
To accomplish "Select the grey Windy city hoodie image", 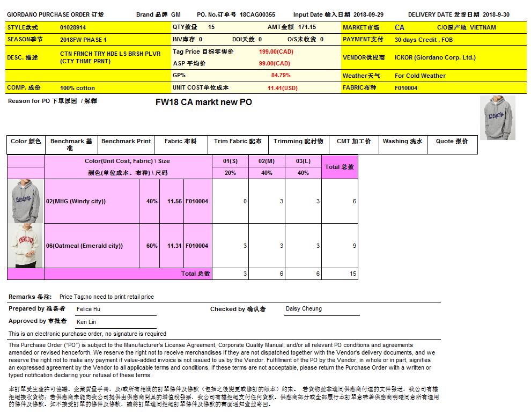I will point(25,201).
